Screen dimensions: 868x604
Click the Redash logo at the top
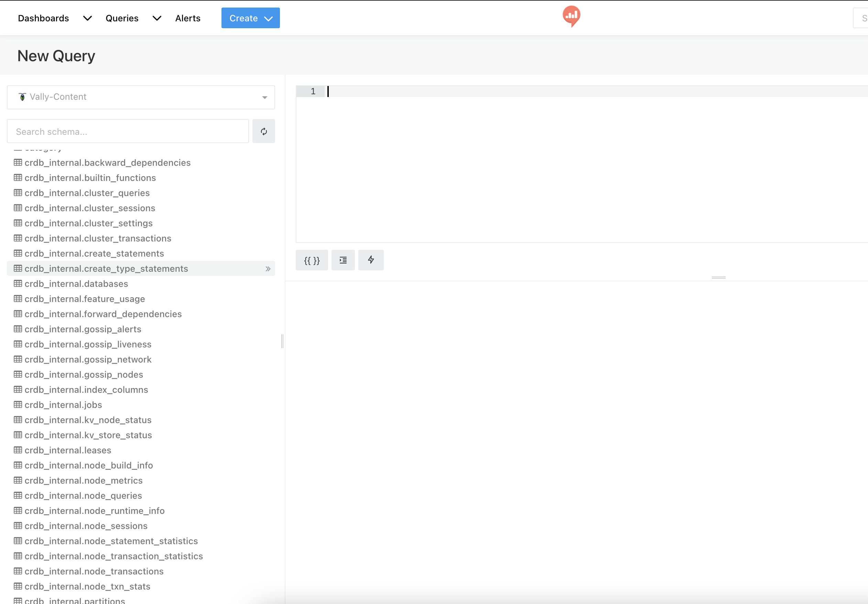(x=571, y=17)
